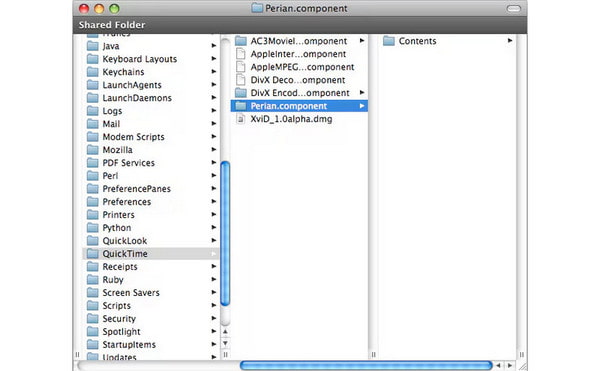
Task: Click the PDF Services folder icon
Action: (x=93, y=163)
